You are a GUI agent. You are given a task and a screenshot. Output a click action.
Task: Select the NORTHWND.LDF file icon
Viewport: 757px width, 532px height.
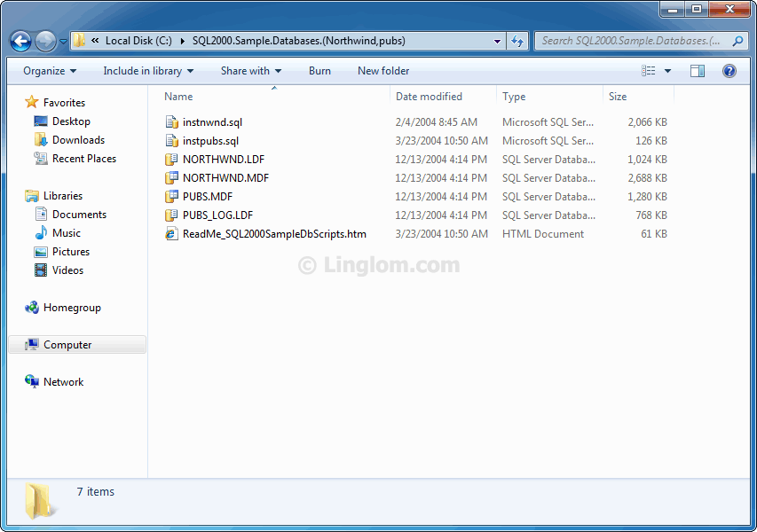(x=171, y=160)
